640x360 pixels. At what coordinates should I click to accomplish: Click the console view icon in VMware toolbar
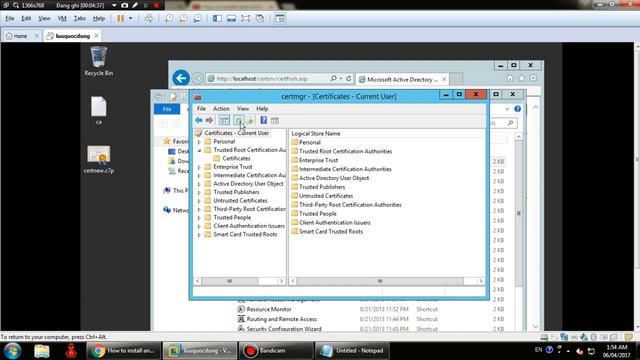pos(280,18)
